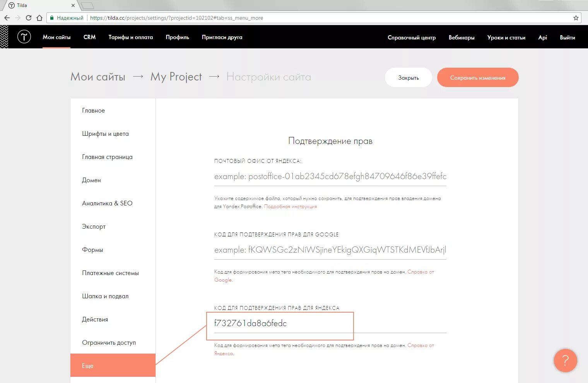Focus Яндекс postoffice input field
The image size is (588, 383).
tap(330, 176)
